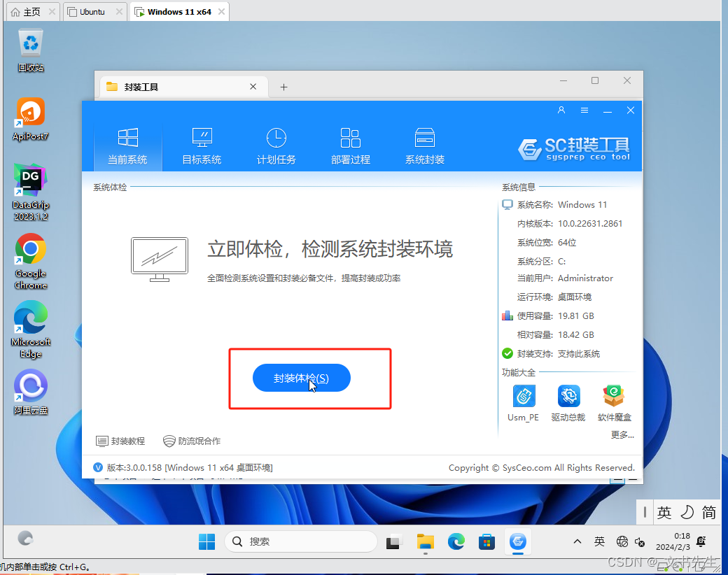This screenshot has width=728, height=575.
Task: Click the notification bell icon
Action: point(701,541)
